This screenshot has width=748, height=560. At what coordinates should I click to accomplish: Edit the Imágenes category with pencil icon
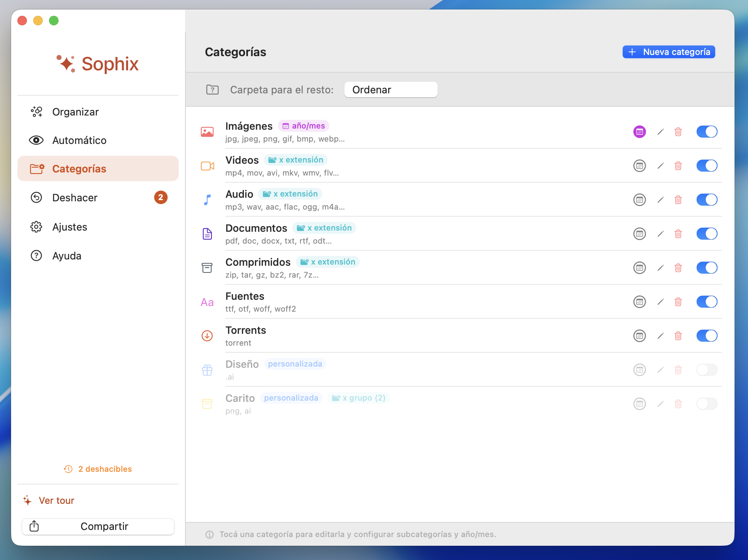pyautogui.click(x=660, y=132)
